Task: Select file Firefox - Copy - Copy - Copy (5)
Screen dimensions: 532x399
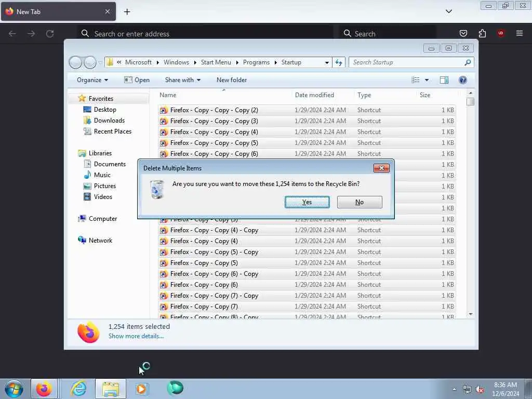Action: click(307, 143)
